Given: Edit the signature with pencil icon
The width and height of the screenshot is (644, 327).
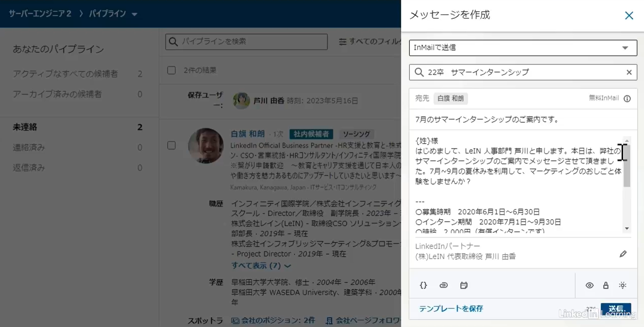Looking at the screenshot, I should 623,254.
